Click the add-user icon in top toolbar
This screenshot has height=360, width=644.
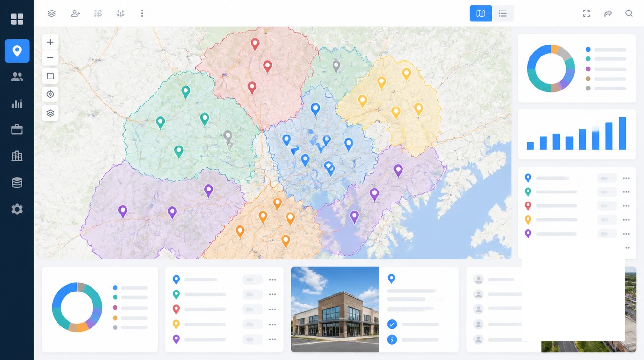tap(75, 13)
